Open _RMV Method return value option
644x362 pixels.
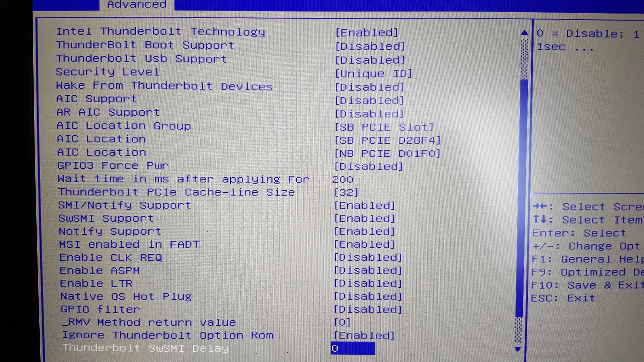[342, 322]
